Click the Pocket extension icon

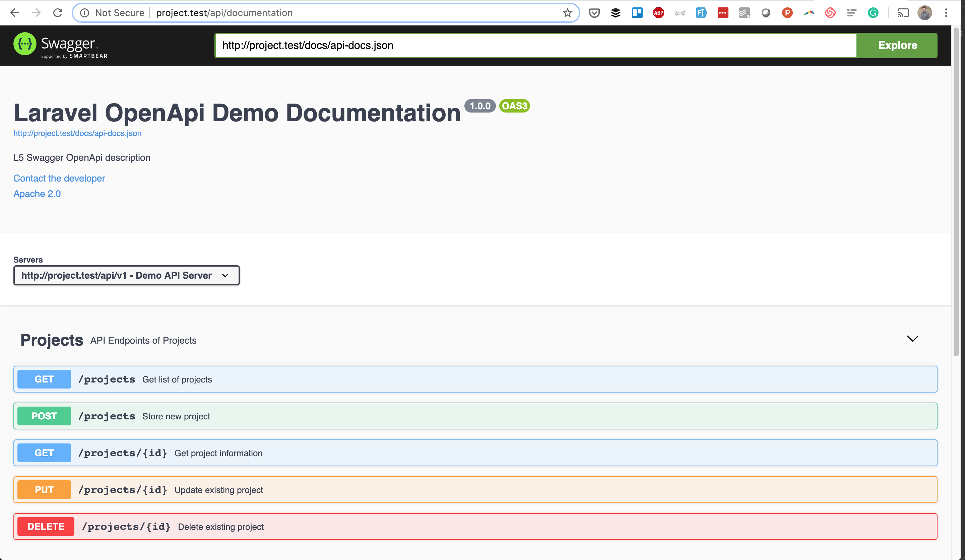tap(594, 13)
